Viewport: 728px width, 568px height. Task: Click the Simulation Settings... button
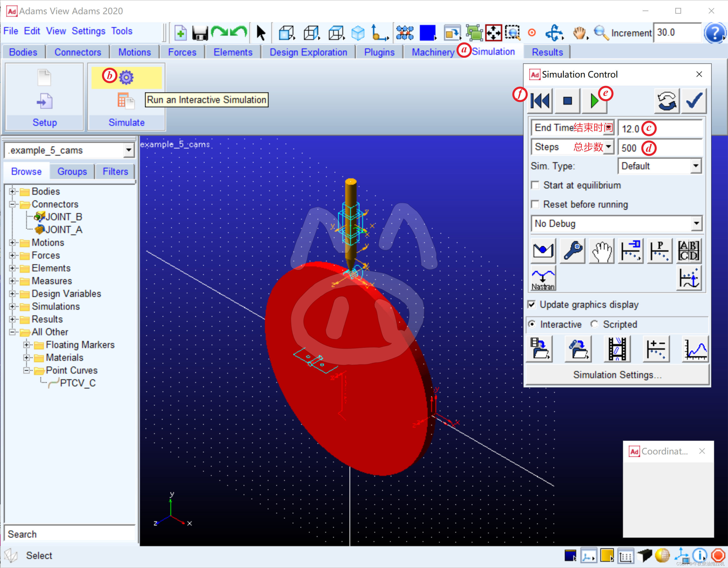coord(617,375)
